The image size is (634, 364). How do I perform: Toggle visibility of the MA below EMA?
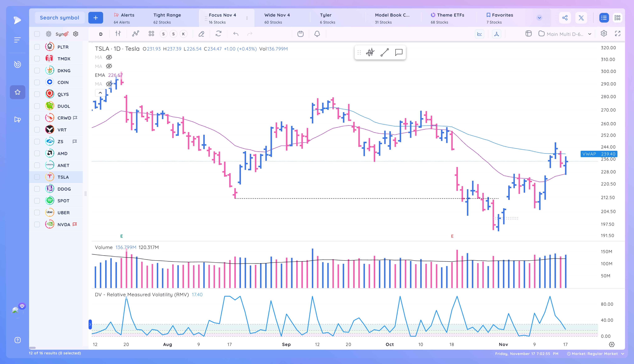pos(109,84)
